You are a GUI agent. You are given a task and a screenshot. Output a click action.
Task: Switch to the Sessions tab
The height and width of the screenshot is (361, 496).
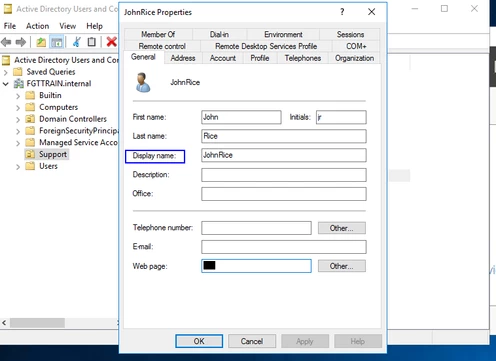coord(350,34)
